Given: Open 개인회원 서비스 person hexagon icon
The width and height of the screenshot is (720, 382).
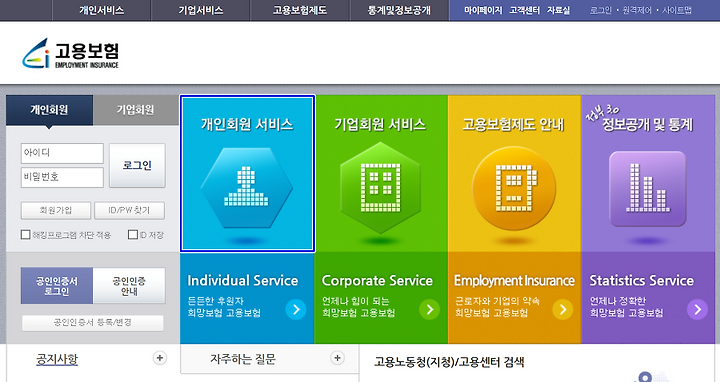Looking at the screenshot, I should point(247,188).
